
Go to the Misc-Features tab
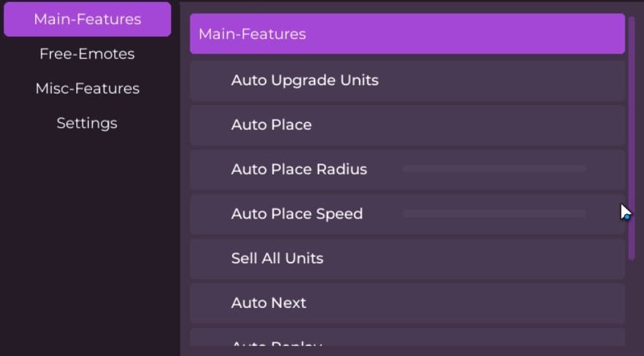(x=87, y=89)
